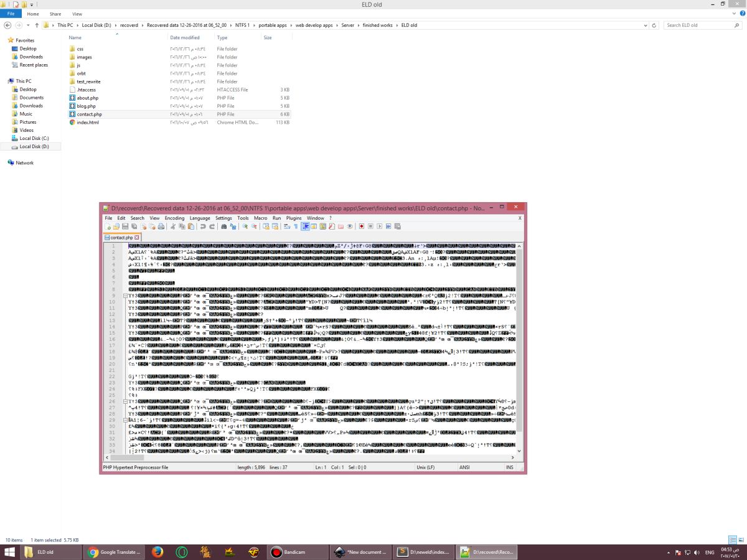The height and width of the screenshot is (560, 747).
Task: Expand the Explorer ribbon chevron
Action: tap(733, 14)
